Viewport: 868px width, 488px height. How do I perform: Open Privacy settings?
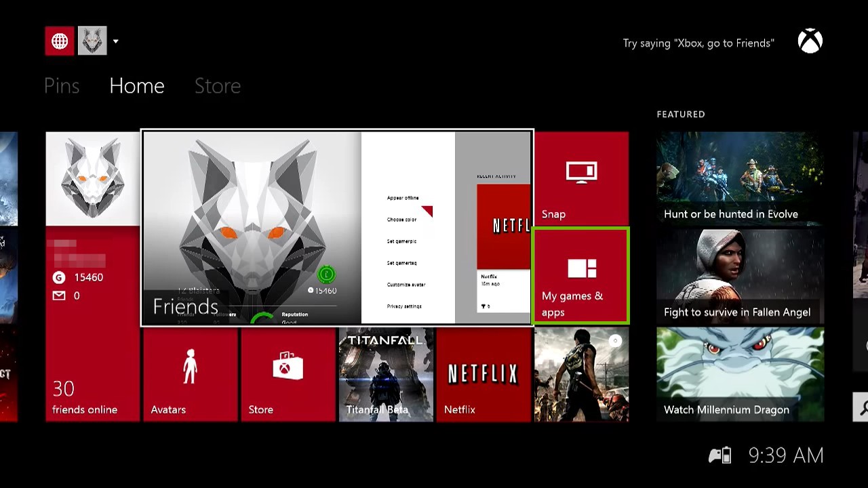pos(406,306)
